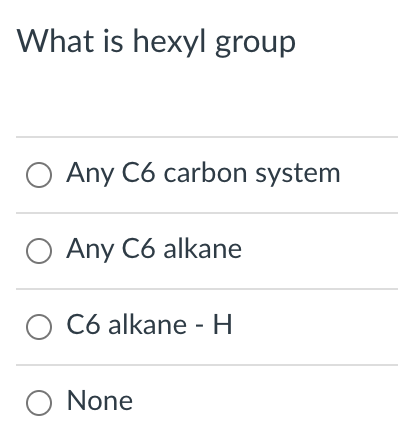The width and height of the screenshot is (398, 438).
Task: Click the 'C6 alkane - H' label text
Action: 149,325
